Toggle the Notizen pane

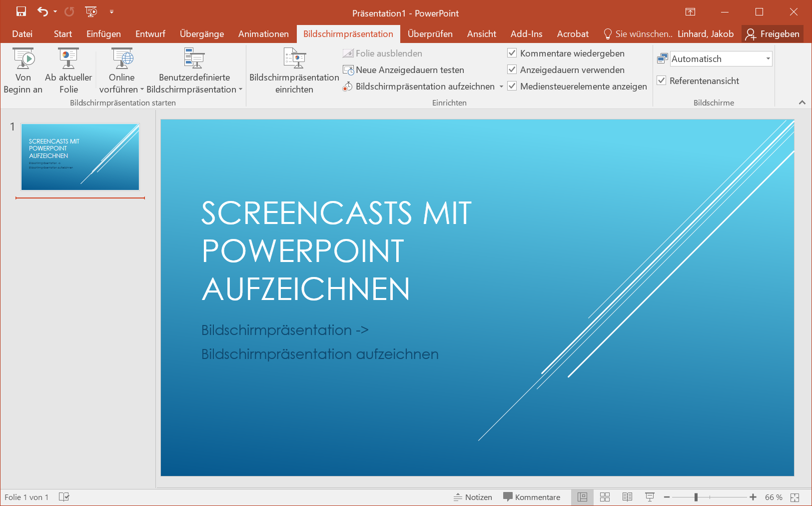pos(473,497)
